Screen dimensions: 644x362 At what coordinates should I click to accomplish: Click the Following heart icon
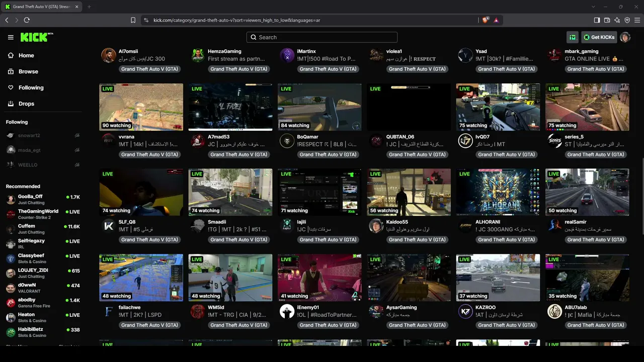pyautogui.click(x=11, y=87)
